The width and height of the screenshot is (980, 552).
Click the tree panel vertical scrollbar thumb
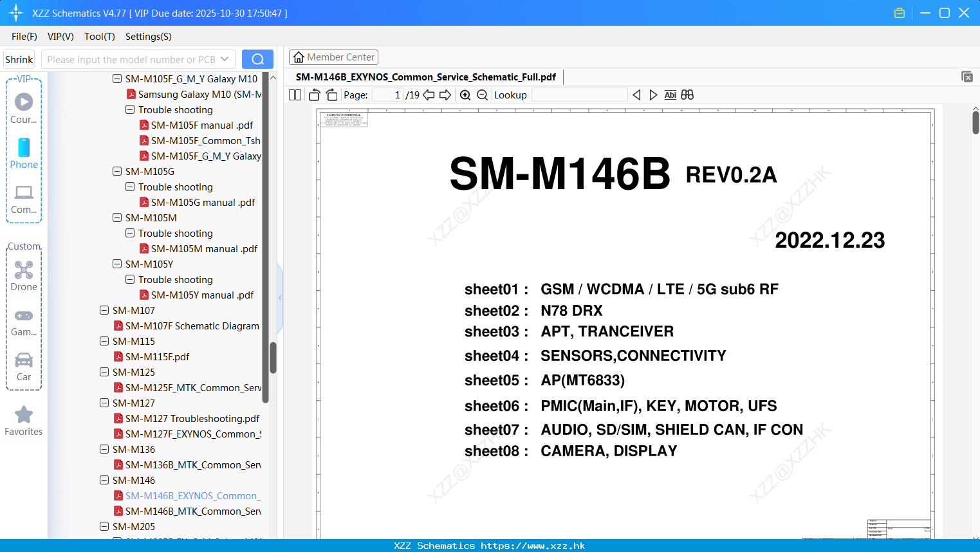(x=273, y=358)
